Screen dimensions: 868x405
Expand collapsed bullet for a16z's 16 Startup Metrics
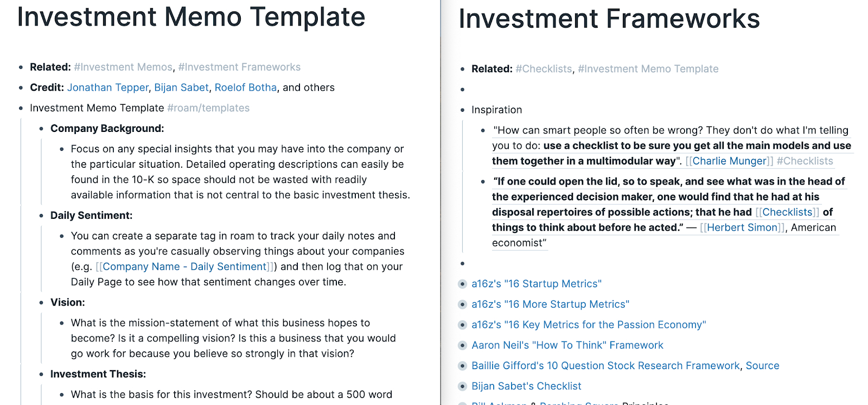pyautogui.click(x=462, y=284)
